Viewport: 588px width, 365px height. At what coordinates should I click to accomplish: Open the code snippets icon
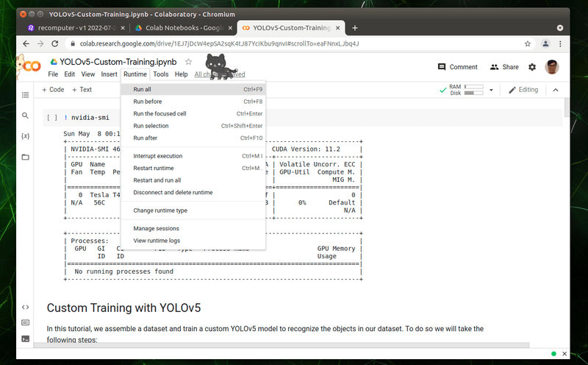[25, 307]
